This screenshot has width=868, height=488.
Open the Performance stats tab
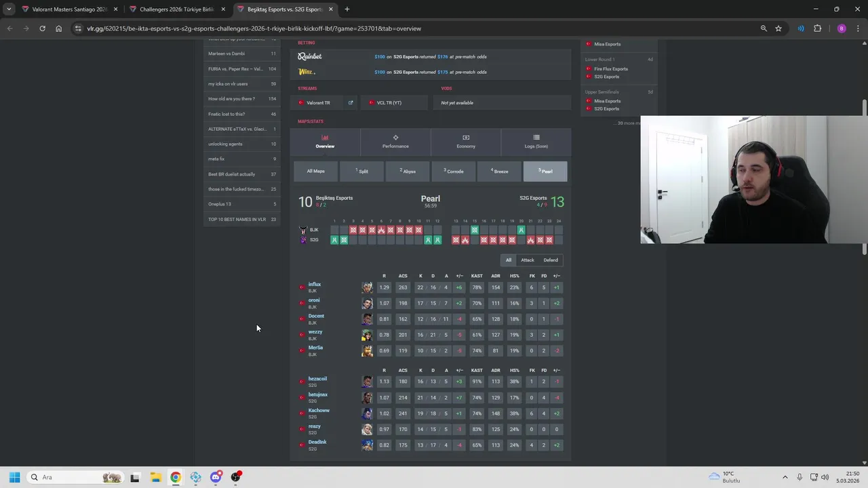point(395,142)
